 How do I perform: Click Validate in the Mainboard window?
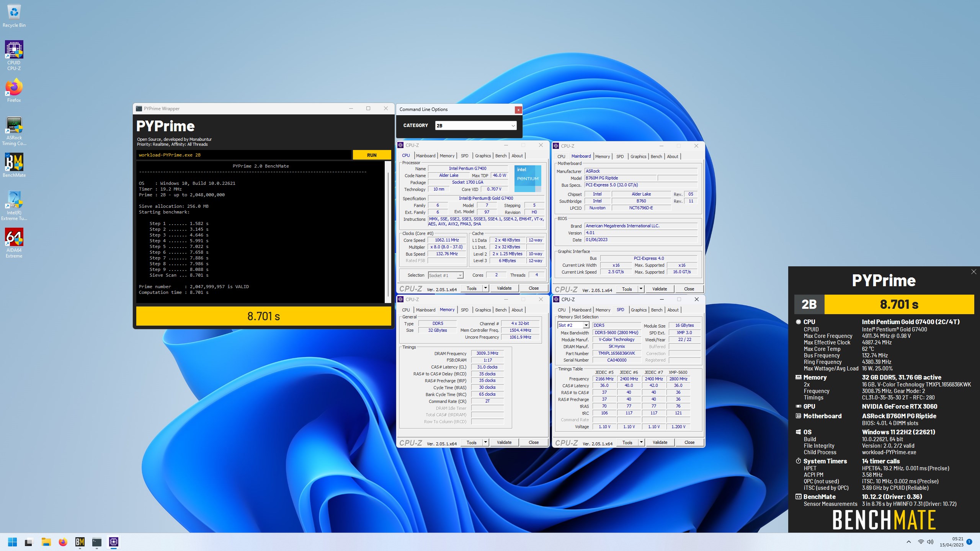click(660, 289)
